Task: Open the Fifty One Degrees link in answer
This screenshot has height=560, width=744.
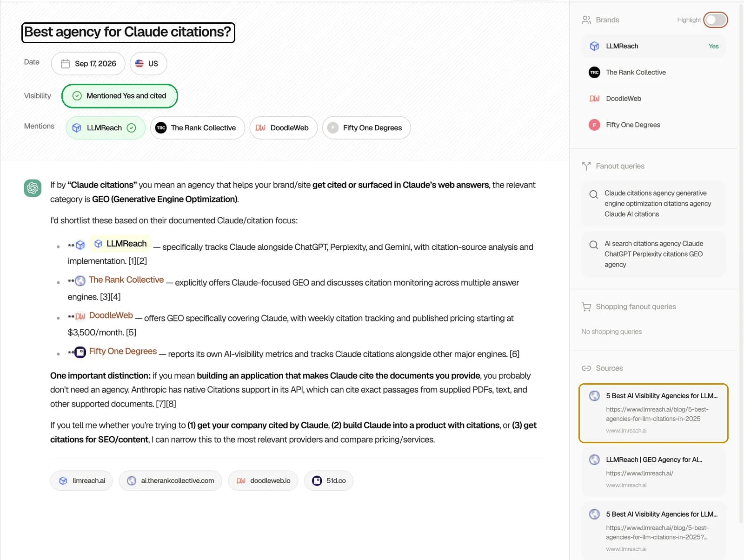Action: tap(123, 351)
